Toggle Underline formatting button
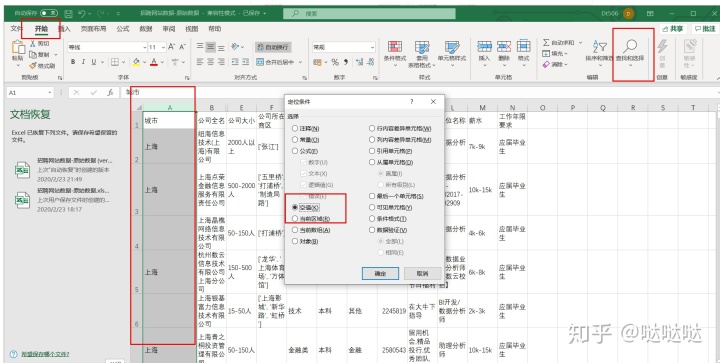This screenshot has height=363, width=720. [94, 62]
